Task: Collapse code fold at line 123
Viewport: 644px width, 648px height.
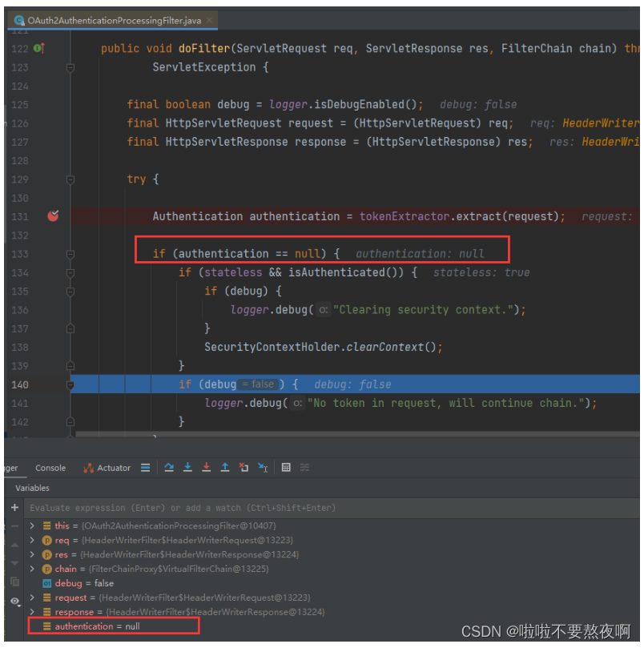Action: pyautogui.click(x=70, y=67)
